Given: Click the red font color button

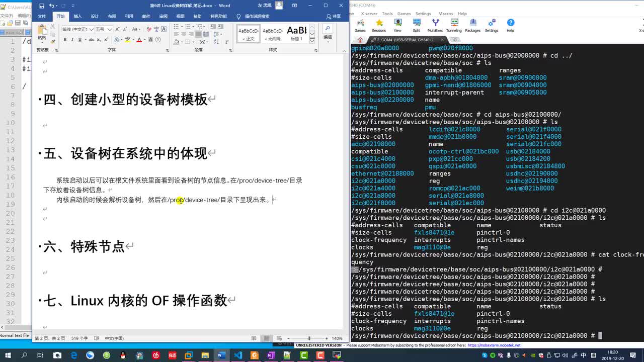Looking at the screenshot, I should [139, 39].
